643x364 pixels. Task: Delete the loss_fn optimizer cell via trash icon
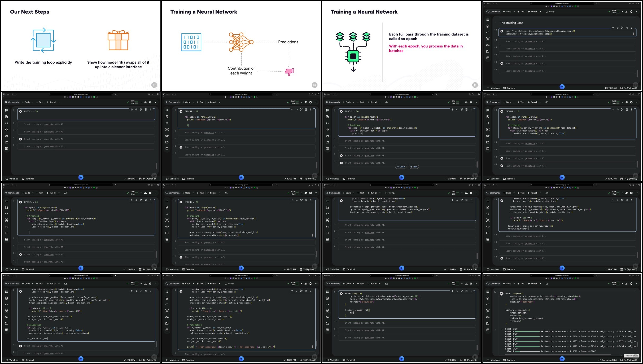(x=627, y=28)
